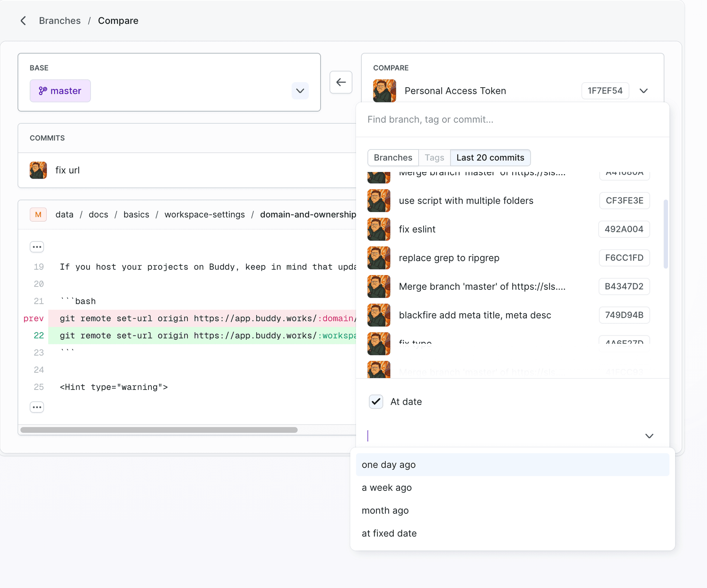707x588 pixels.
Task: Focus the Find branch, tag or commit field
Action: coord(513,120)
